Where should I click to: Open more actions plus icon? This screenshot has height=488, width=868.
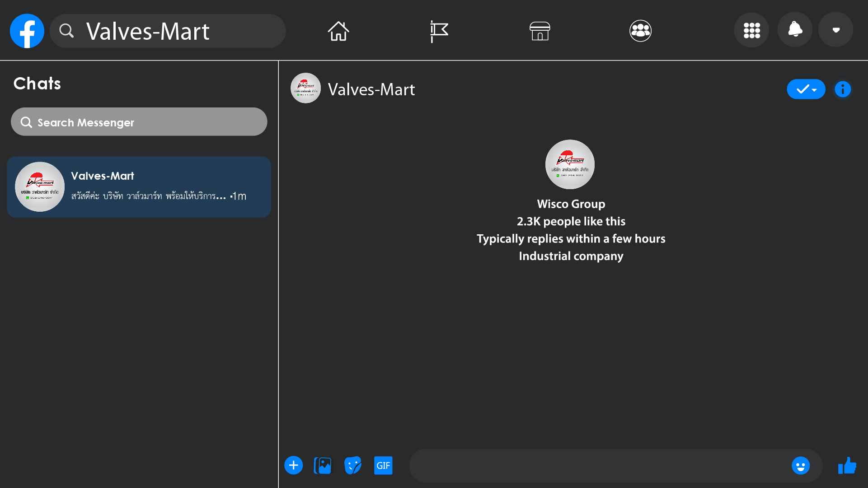tap(293, 465)
